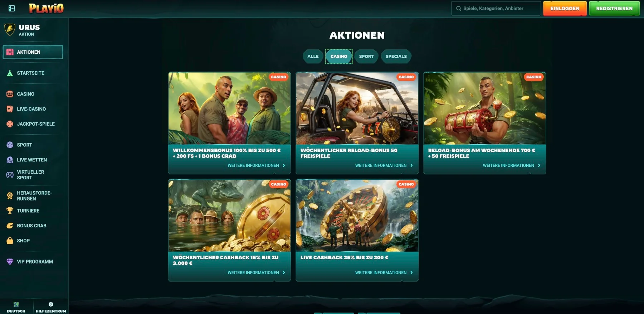644x314 pixels.
Task: Open Weitere Informationen for Wöchentlicher Reload-Bonus
Action: (384, 165)
